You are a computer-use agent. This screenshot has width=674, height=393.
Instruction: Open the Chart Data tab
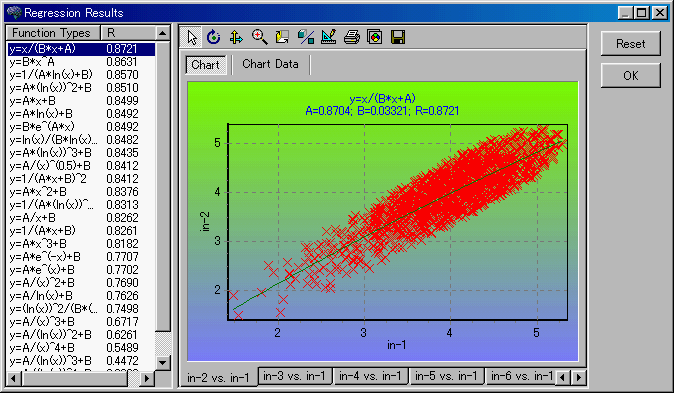tap(270, 64)
